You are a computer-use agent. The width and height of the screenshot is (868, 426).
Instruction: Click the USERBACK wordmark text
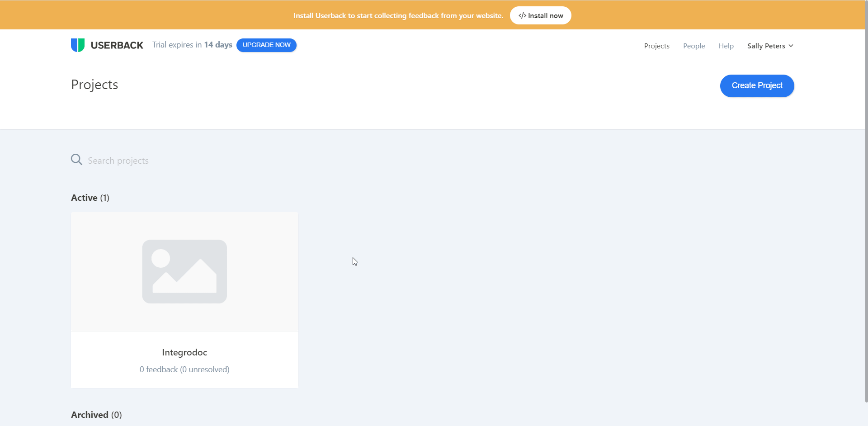click(x=117, y=45)
